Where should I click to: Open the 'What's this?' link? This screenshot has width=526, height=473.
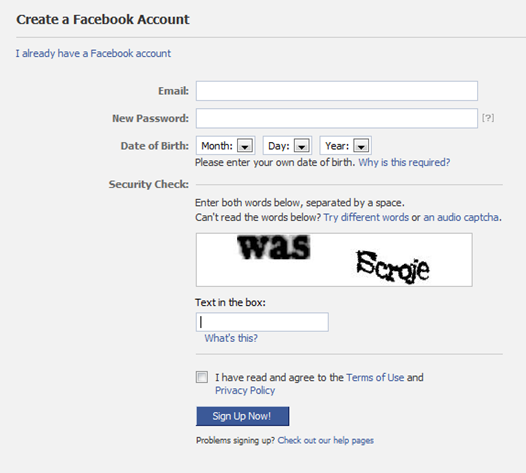click(x=231, y=338)
